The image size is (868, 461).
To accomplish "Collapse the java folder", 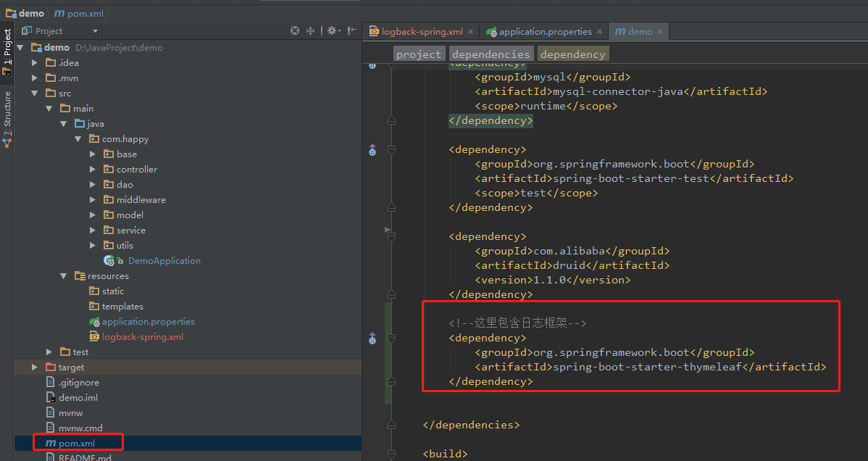I will tap(64, 123).
